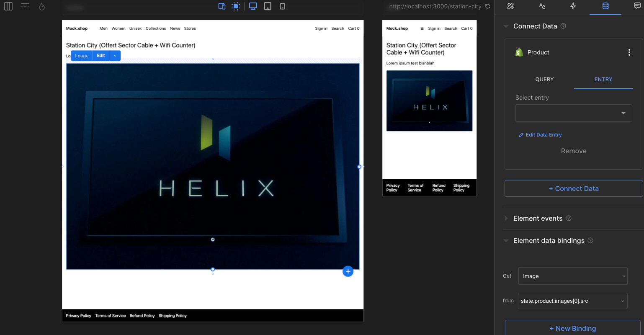Screen dimensions: 644x335
Task: Select the Station City heading in desktop canvas
Action: (x=131, y=45)
